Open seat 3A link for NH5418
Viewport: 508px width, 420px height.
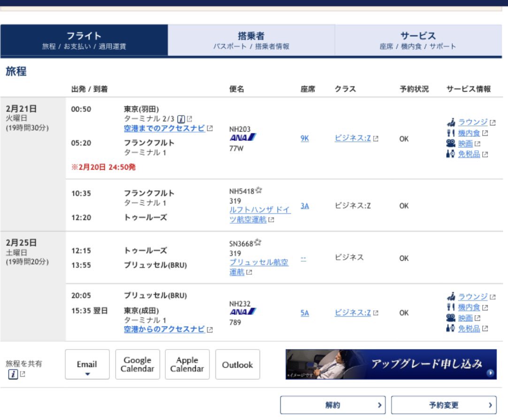305,206
